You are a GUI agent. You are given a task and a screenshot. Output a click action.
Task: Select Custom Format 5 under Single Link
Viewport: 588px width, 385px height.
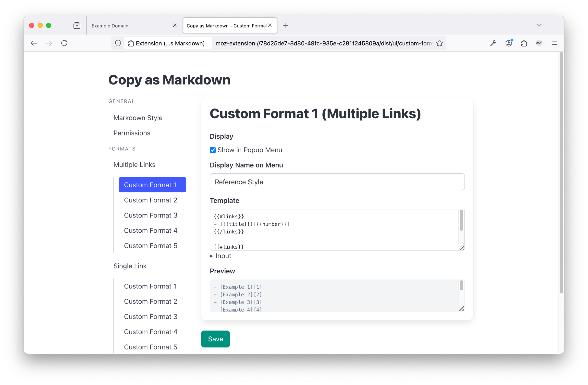tap(150, 347)
